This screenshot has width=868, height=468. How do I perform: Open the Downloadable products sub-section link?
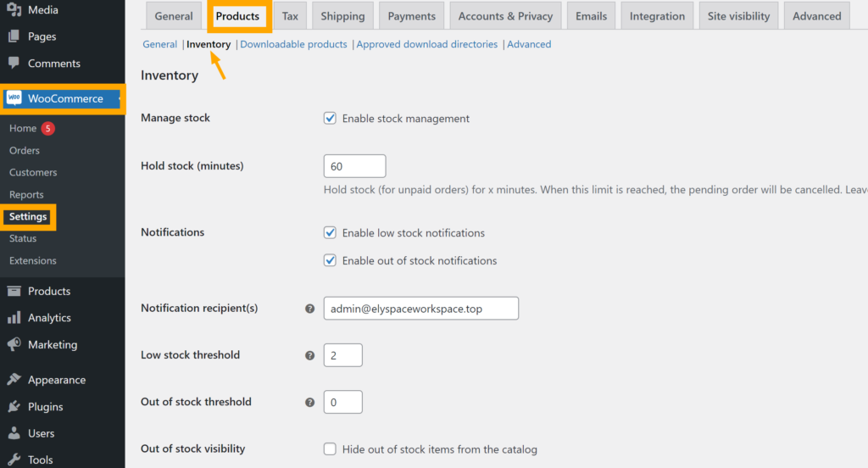tap(293, 44)
